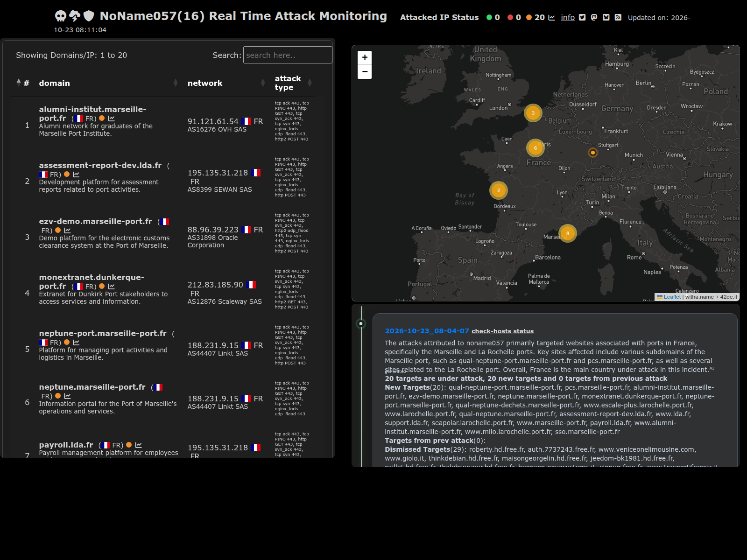The width and height of the screenshot is (747, 560).
Task: Click the chart icon next to count 20
Action: pos(551,17)
